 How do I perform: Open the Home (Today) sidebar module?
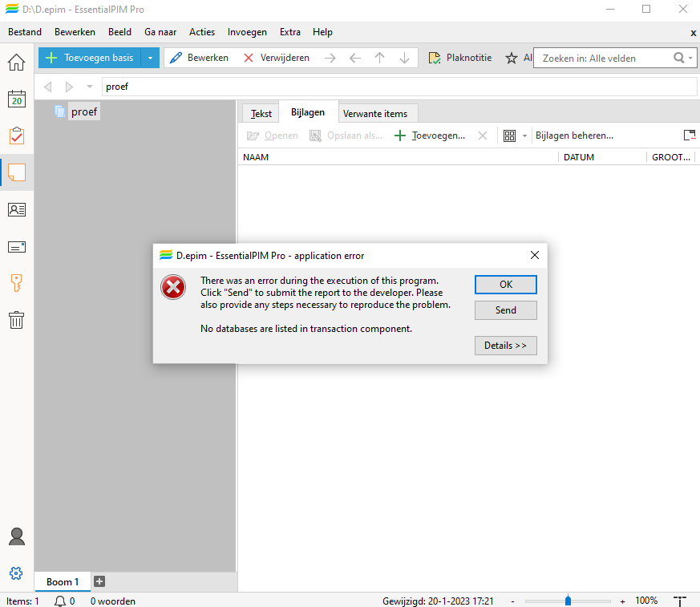coord(17,62)
